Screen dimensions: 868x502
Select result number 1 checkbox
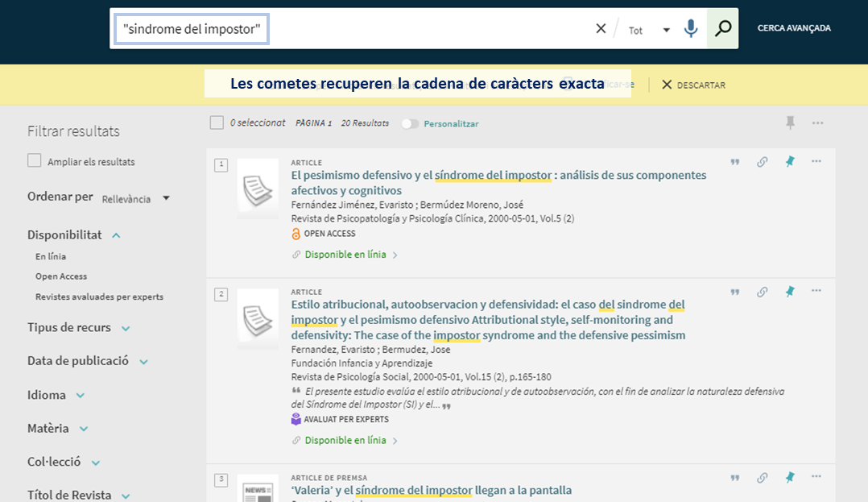221,164
